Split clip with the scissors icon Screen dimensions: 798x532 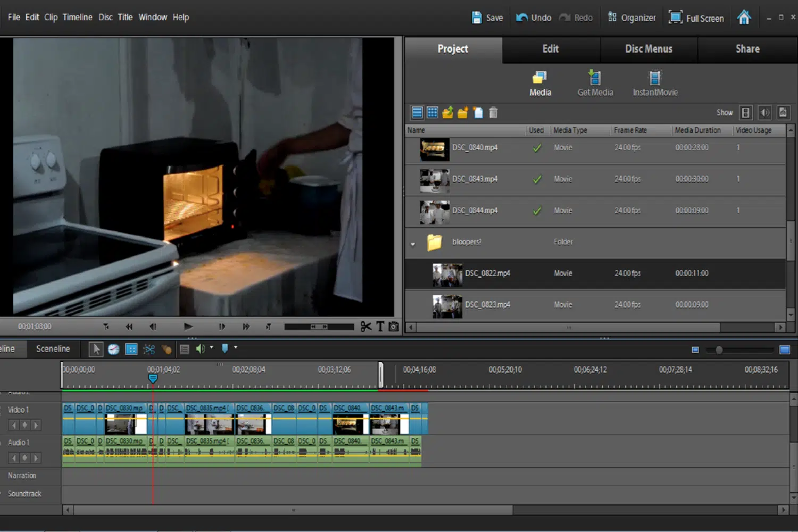(366, 327)
